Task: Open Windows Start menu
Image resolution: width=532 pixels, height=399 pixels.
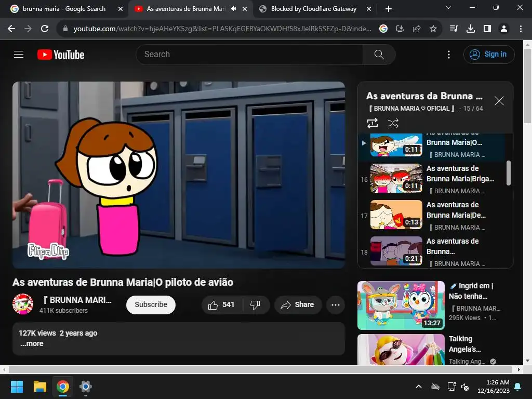Action: 17,387
